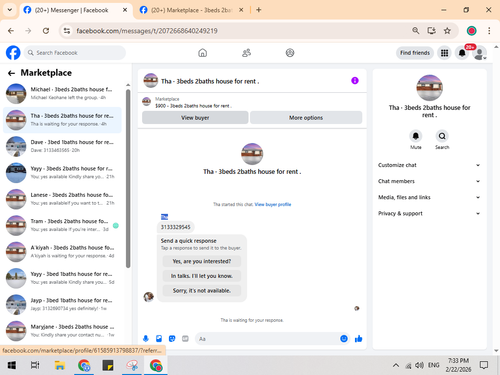Image resolution: width=500 pixels, height=375 pixels.
Task: Open the purple conversation information icon
Action: click(355, 81)
